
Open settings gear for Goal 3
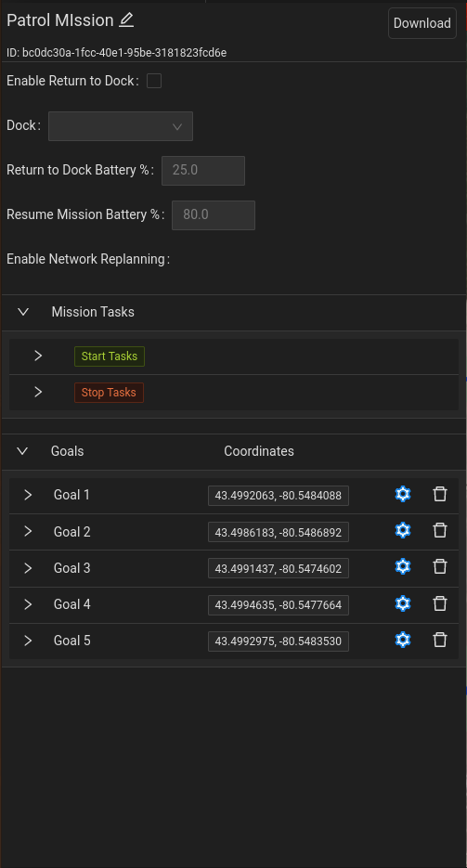pyautogui.click(x=403, y=566)
